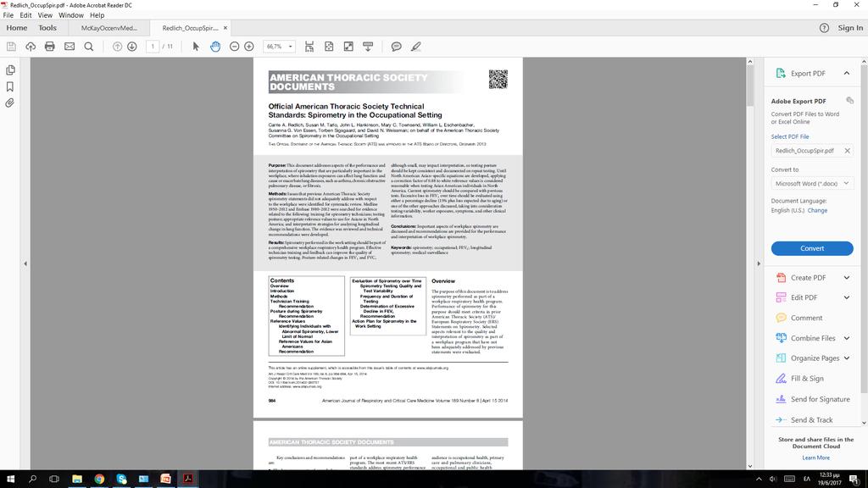Switch to the McKayOccenvMed document tab
This screenshot has height=488, width=868.
tap(109, 28)
